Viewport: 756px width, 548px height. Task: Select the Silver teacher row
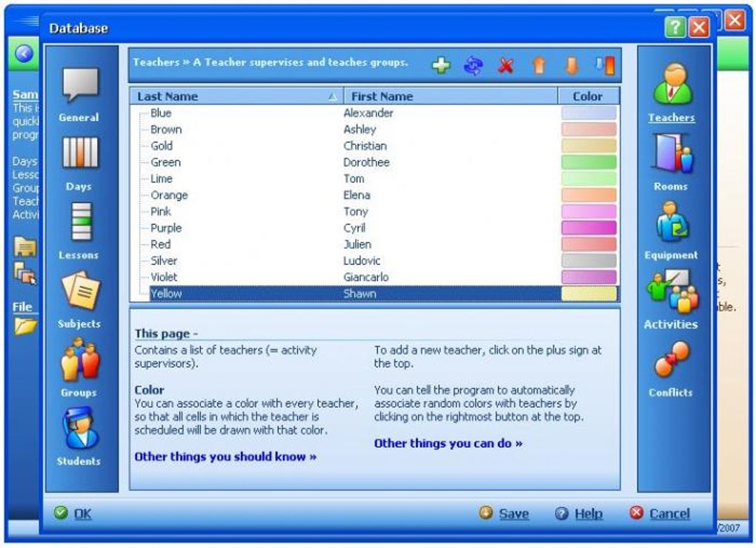pyautogui.click(x=374, y=260)
